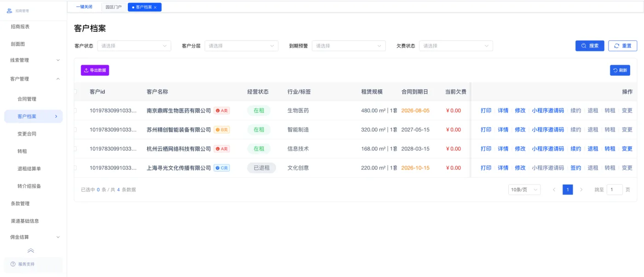This screenshot has height=277, width=644.
Task: Click the expiry date 2026-08-05
Action: pos(415,110)
